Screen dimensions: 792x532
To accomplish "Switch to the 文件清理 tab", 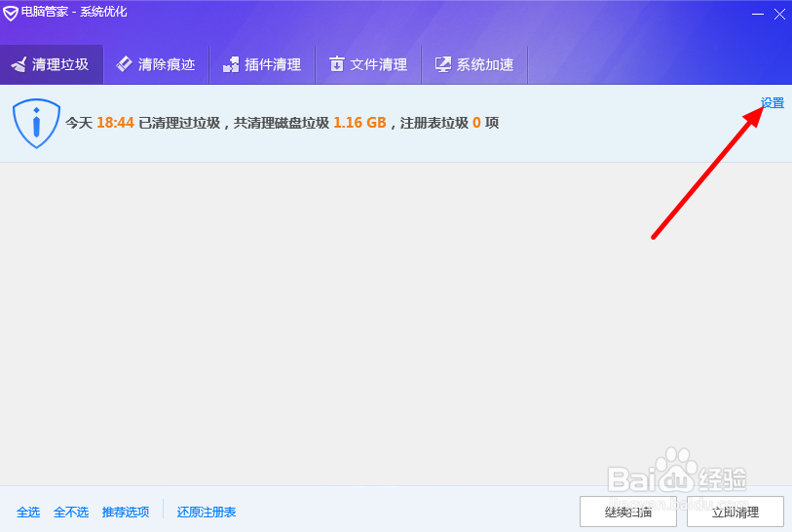I will click(369, 64).
